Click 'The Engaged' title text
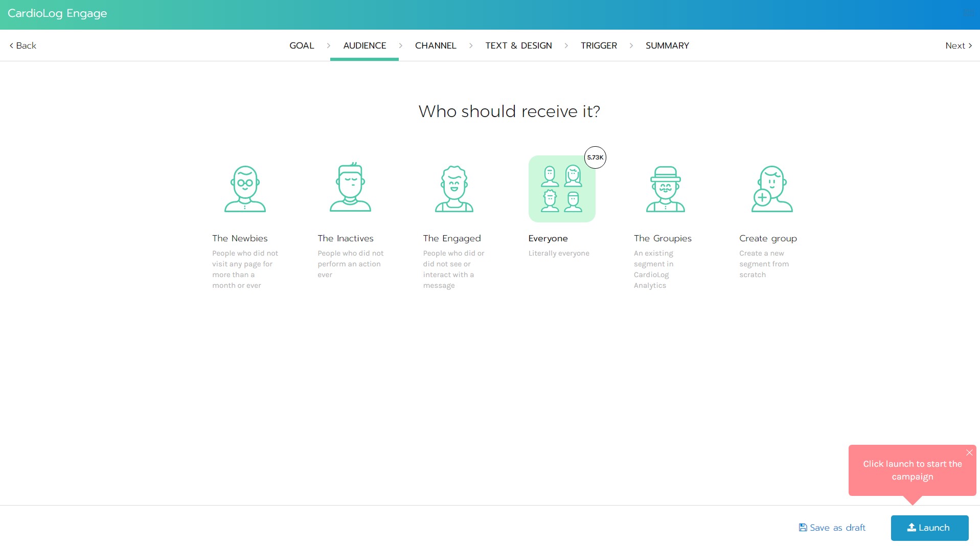Screen dimensions: 980x546 click(x=452, y=238)
